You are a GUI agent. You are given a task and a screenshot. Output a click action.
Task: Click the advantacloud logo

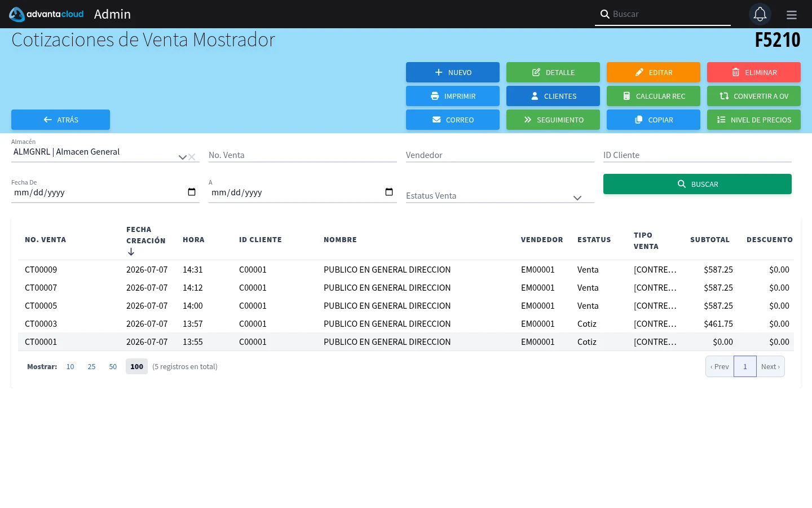[46, 14]
